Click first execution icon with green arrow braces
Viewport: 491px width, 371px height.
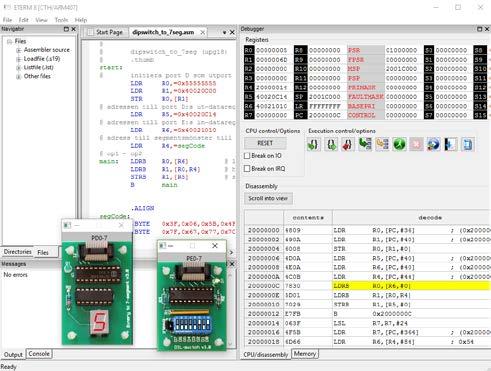[313, 145]
